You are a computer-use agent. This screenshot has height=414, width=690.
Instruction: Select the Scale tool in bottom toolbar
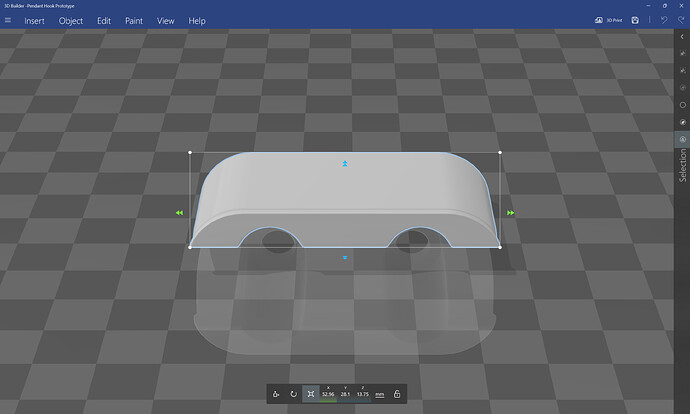click(x=311, y=394)
